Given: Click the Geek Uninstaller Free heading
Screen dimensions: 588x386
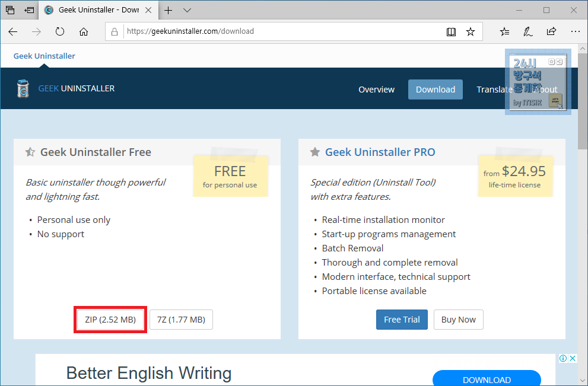Looking at the screenshot, I should [x=96, y=152].
